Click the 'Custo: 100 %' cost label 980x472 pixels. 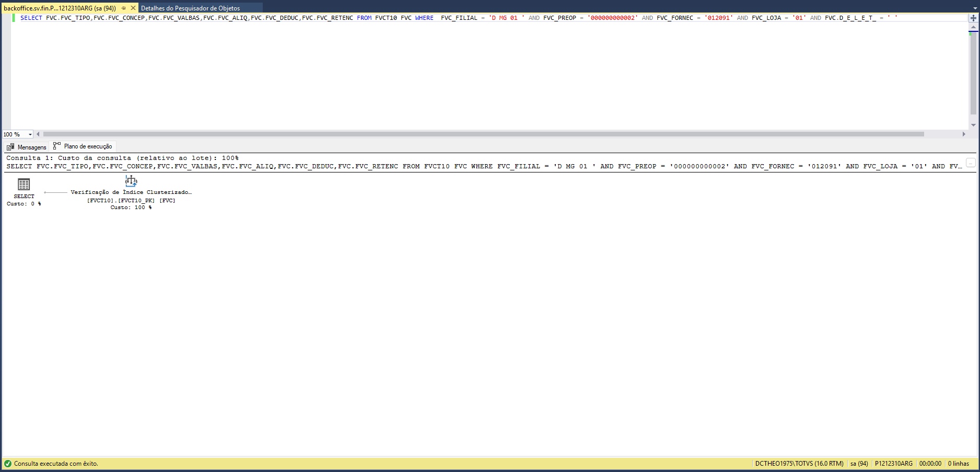click(x=131, y=208)
